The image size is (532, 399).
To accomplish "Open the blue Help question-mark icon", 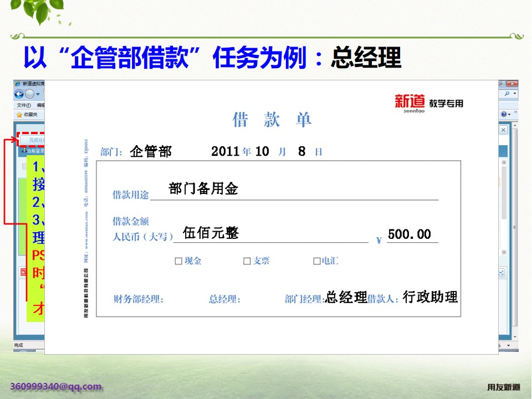I will [x=504, y=114].
